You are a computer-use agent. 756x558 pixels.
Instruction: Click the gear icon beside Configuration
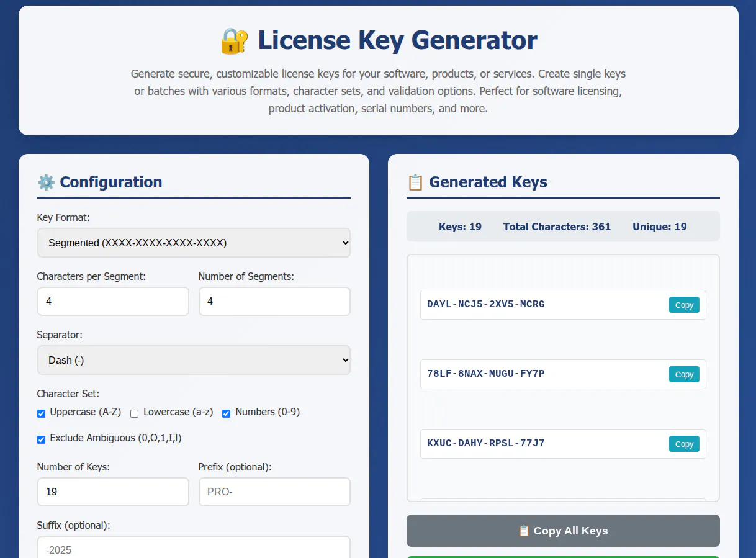(46, 182)
